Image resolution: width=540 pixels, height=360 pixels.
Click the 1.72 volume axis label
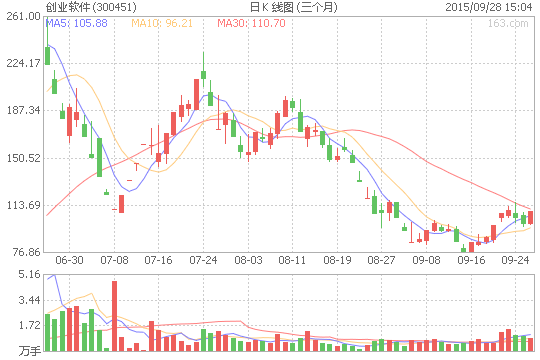[x=29, y=325]
